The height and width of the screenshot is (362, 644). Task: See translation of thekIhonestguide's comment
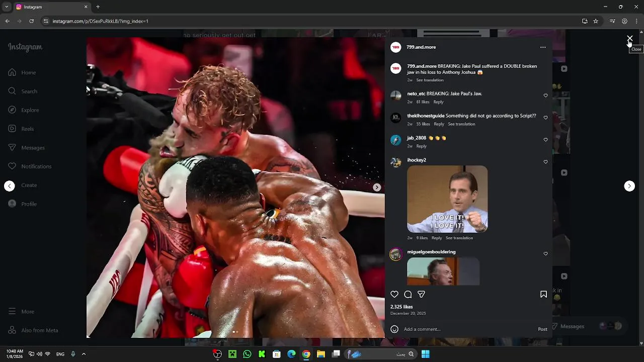[x=461, y=124]
